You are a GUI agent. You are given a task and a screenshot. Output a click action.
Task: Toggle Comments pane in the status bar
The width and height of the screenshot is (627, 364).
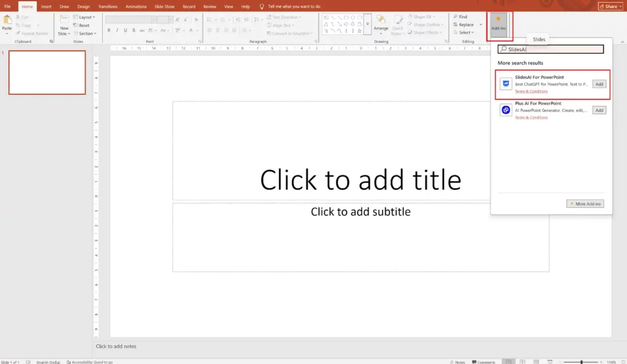coord(483,362)
